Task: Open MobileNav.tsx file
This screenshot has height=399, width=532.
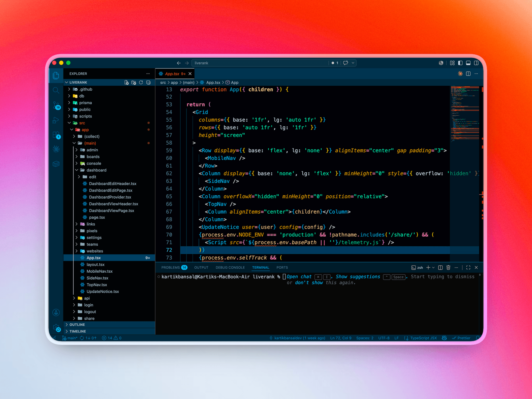Action: pos(99,271)
